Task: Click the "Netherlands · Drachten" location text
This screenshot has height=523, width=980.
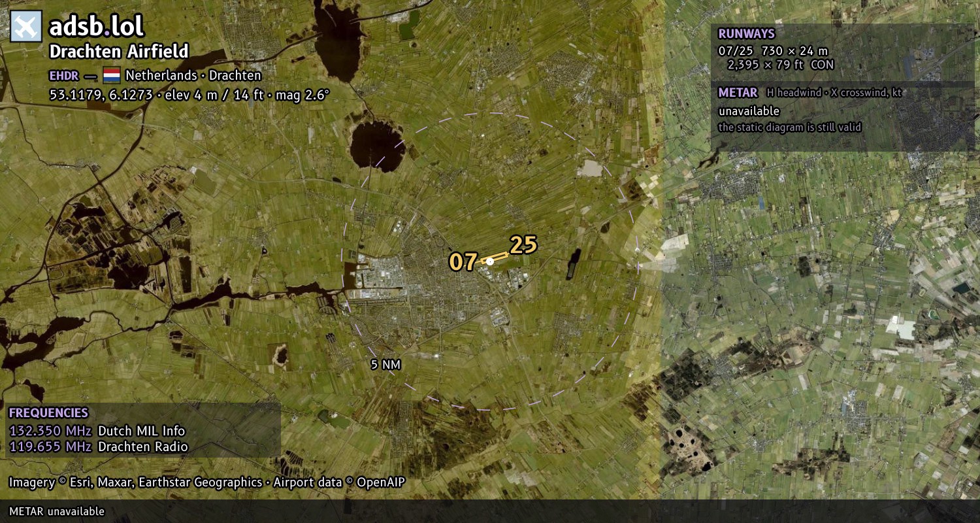Action: tap(193, 75)
